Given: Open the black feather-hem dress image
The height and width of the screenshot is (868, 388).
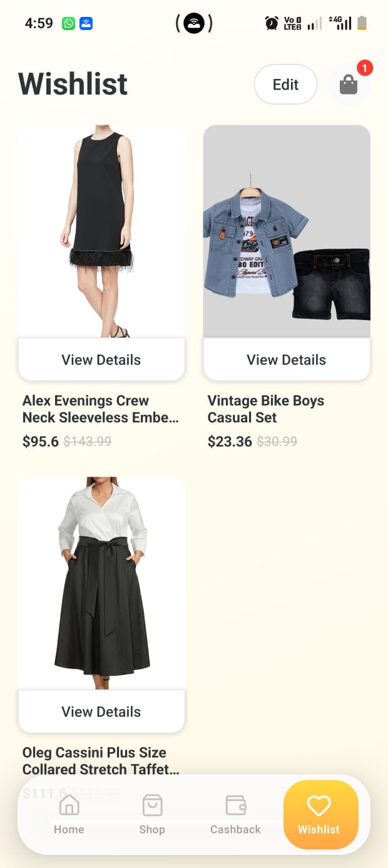Looking at the screenshot, I should tap(101, 232).
